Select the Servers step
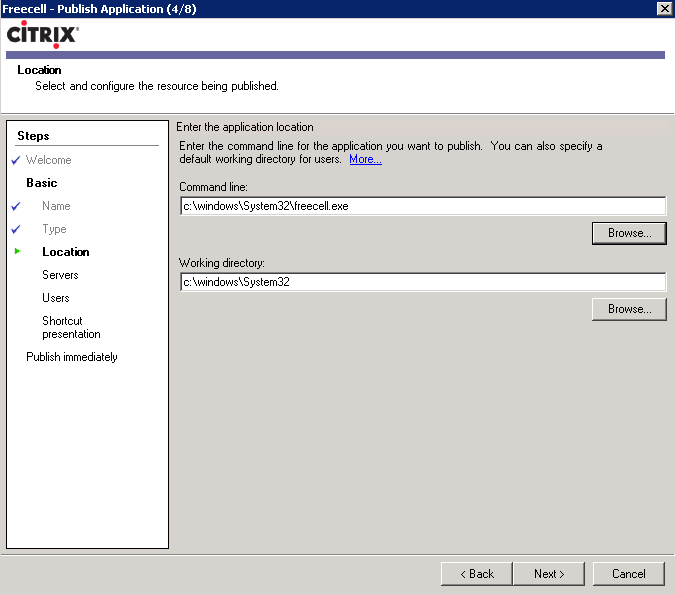This screenshot has width=676, height=595. pos(60,275)
